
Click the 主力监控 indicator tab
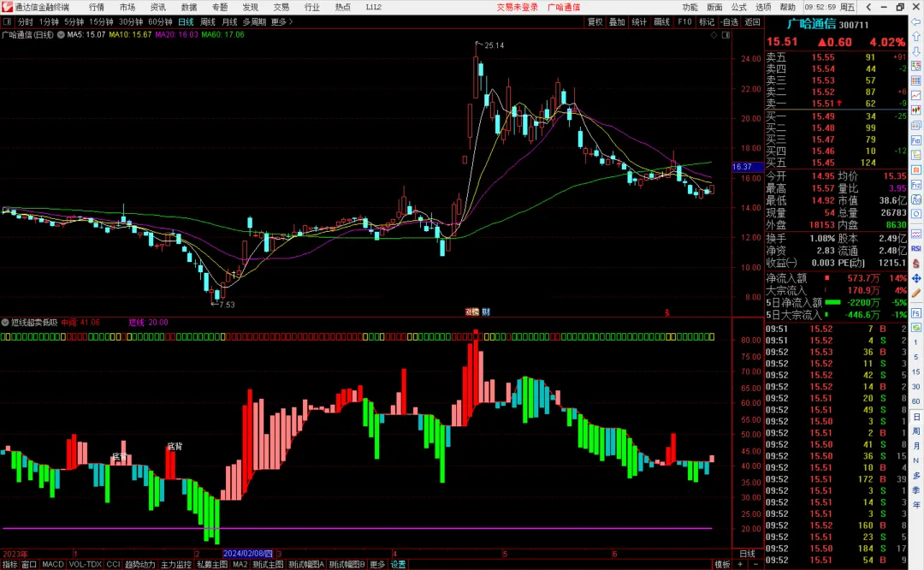[x=175, y=565]
